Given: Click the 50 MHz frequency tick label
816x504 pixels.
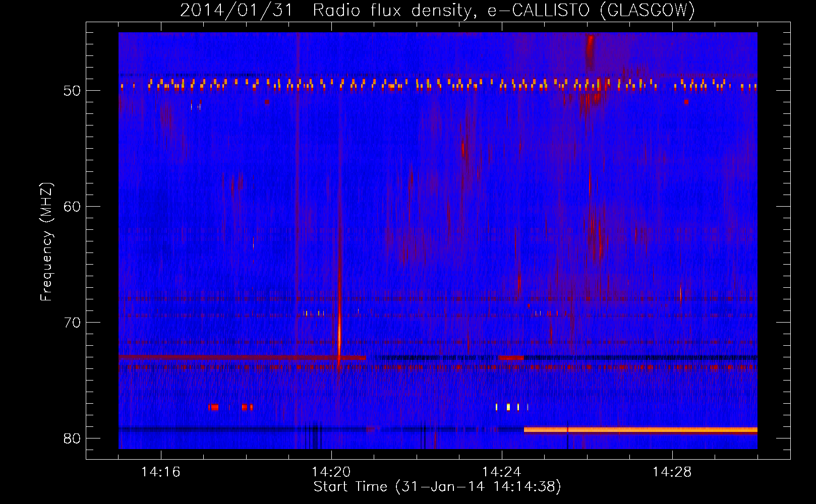Looking at the screenshot, I should [72, 91].
